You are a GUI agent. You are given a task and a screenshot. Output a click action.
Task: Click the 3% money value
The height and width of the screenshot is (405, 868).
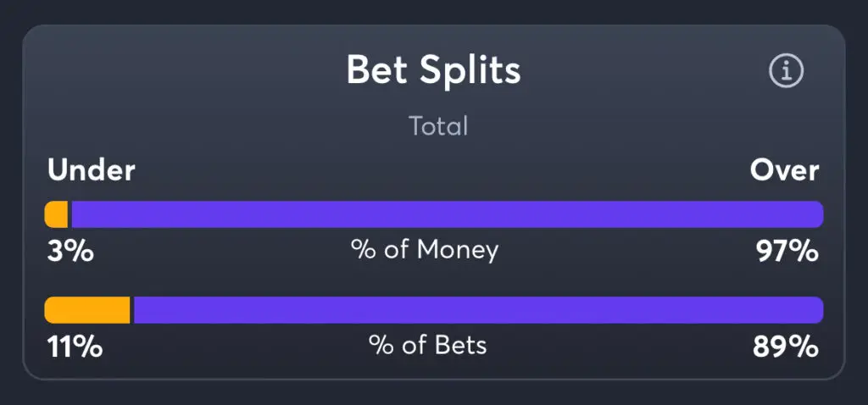pos(70,252)
